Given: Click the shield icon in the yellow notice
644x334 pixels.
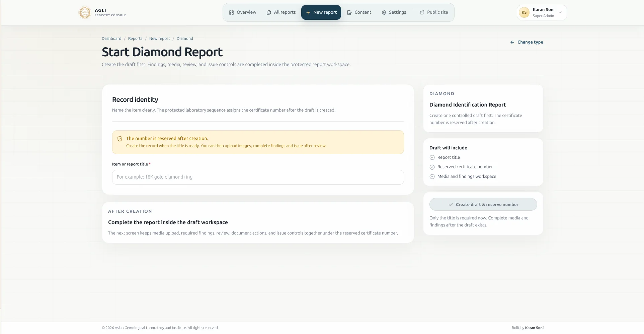Looking at the screenshot, I should coord(120,139).
